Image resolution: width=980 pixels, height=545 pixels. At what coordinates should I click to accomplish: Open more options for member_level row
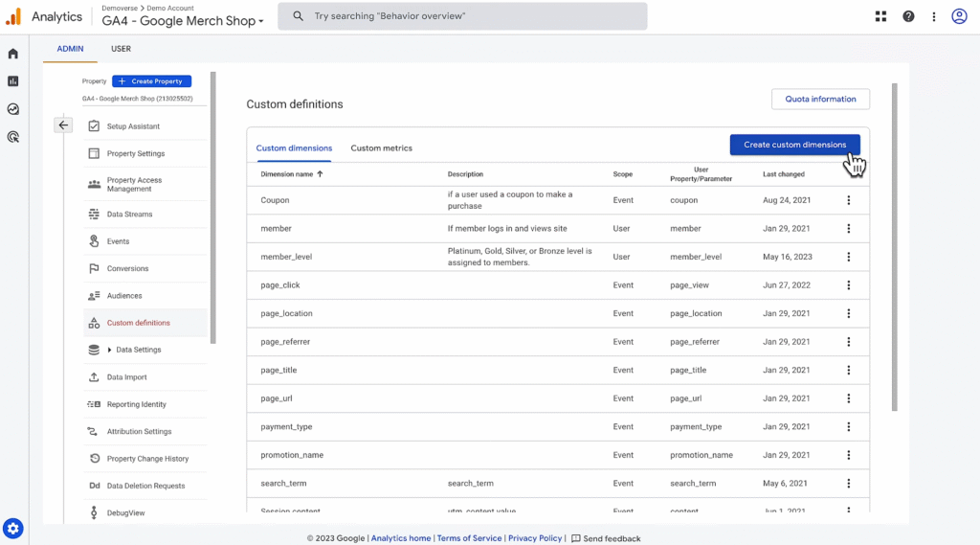click(848, 257)
